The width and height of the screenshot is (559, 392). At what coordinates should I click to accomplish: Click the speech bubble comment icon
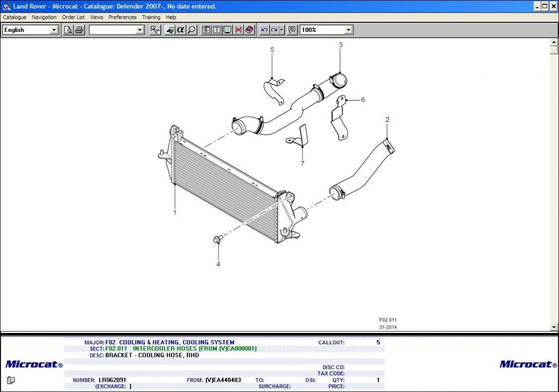coord(292,30)
